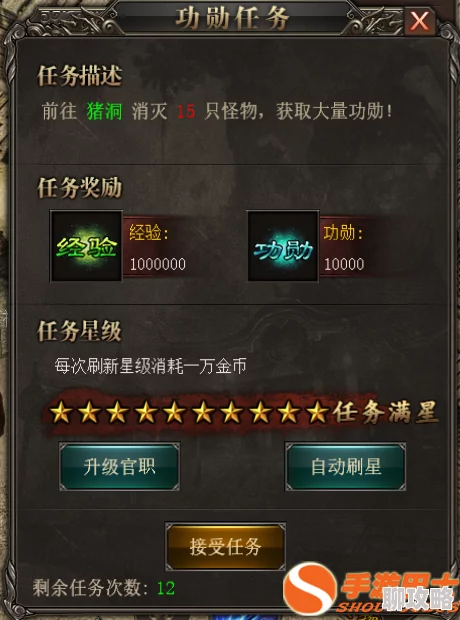460x620 pixels.
Task: Start 自动刷星 auto star refresh
Action: pos(346,467)
